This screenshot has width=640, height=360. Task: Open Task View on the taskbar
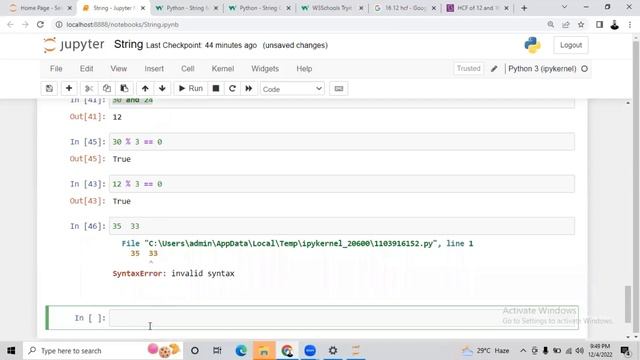(217, 351)
